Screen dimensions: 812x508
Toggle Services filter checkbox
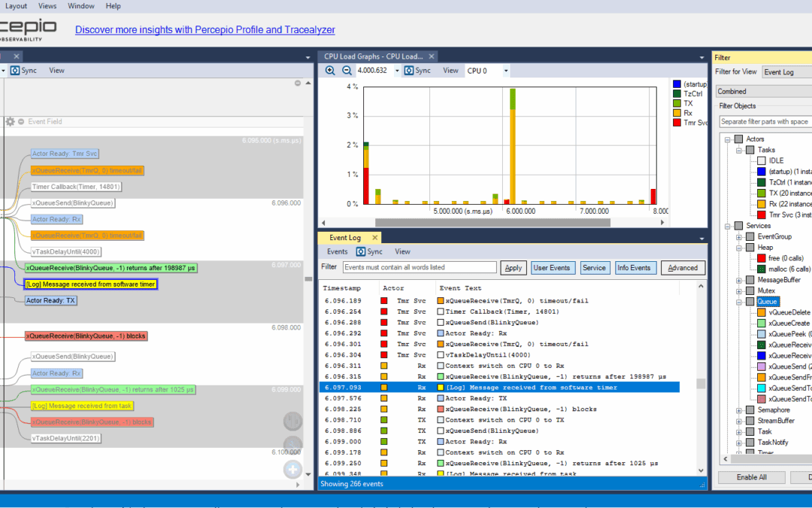tap(739, 226)
